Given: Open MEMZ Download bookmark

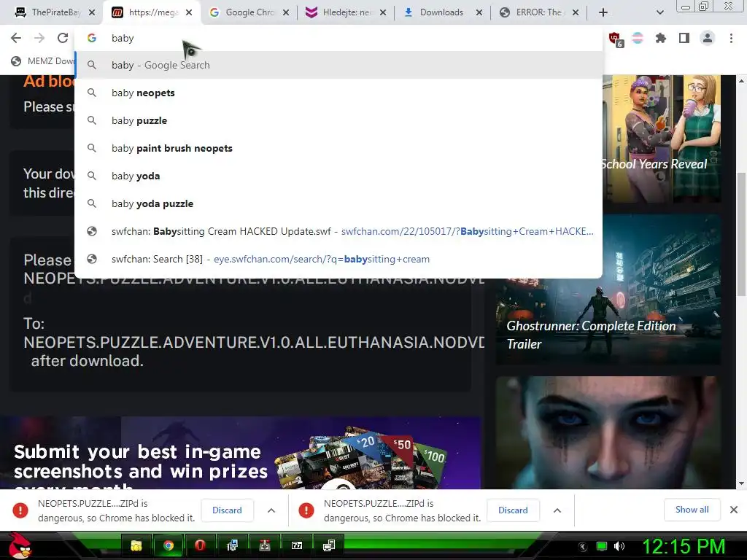Looking at the screenshot, I should tap(43, 61).
